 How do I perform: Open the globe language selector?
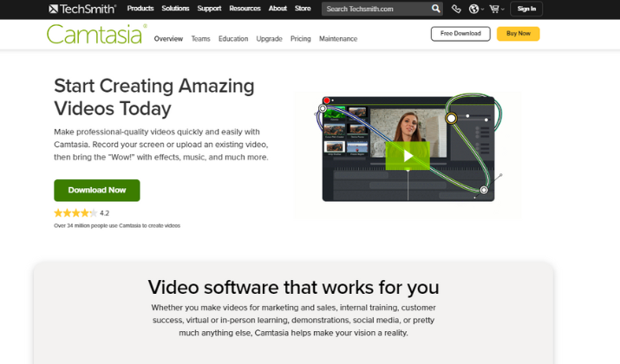[x=476, y=9]
